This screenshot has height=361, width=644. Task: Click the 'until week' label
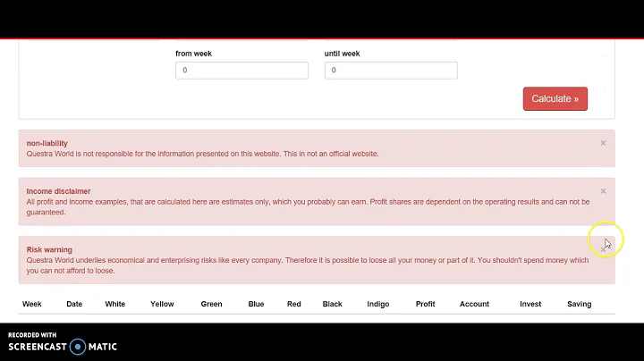coord(342,54)
